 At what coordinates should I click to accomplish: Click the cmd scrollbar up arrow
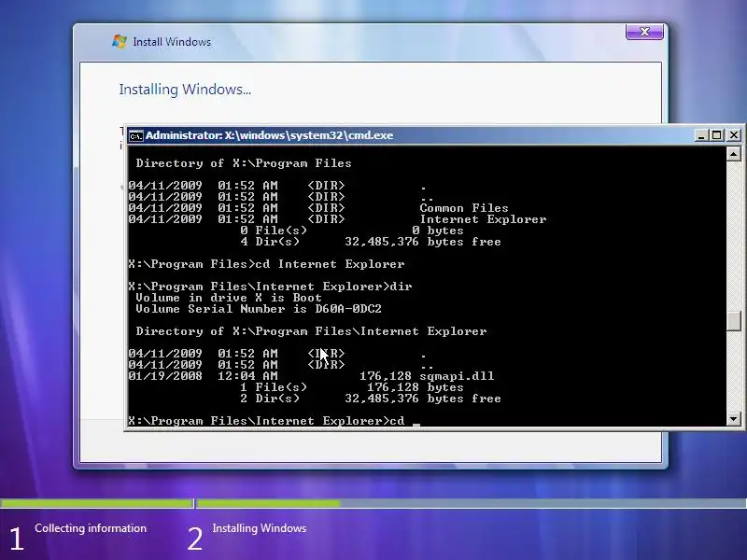coord(734,154)
